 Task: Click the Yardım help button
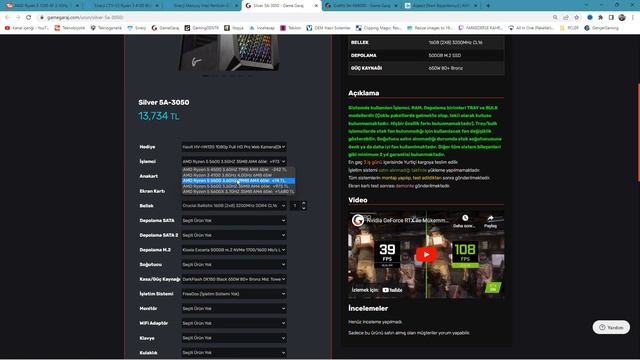611,327
